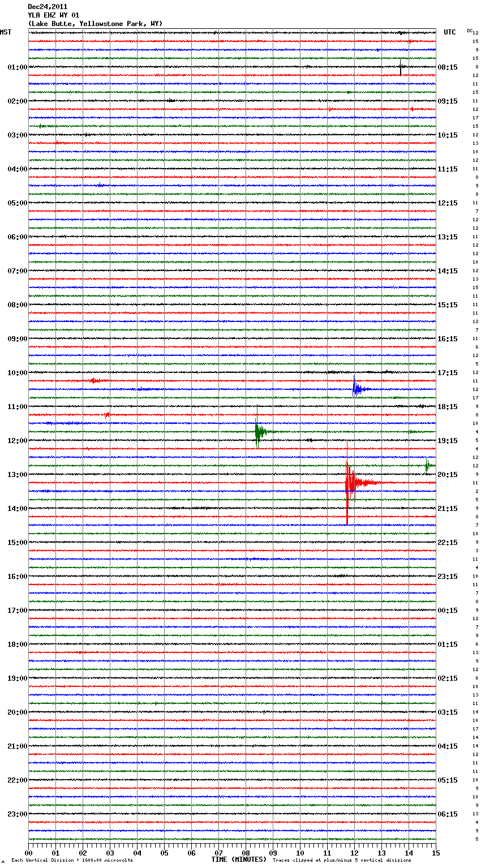Screen dimensions: 481x868
Task: Select the "10:15" UTC time label
Action: (x=448, y=135)
